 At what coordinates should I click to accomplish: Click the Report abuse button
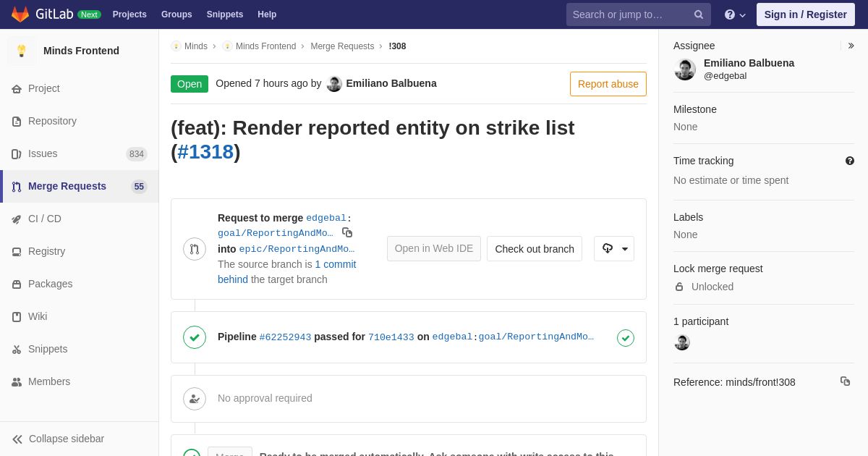click(x=608, y=84)
